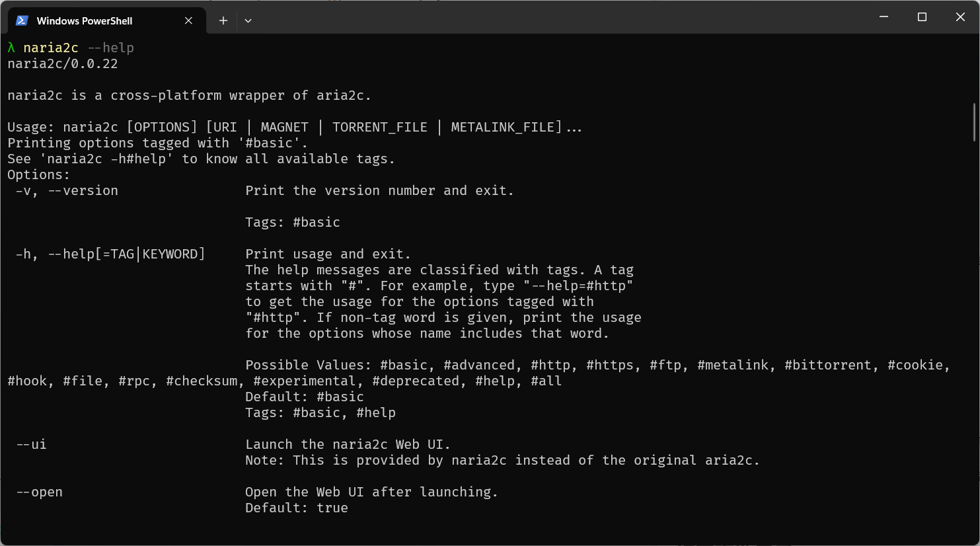Screen dimensions: 980x546
Task: Minimize the terminal window
Action: (x=884, y=17)
